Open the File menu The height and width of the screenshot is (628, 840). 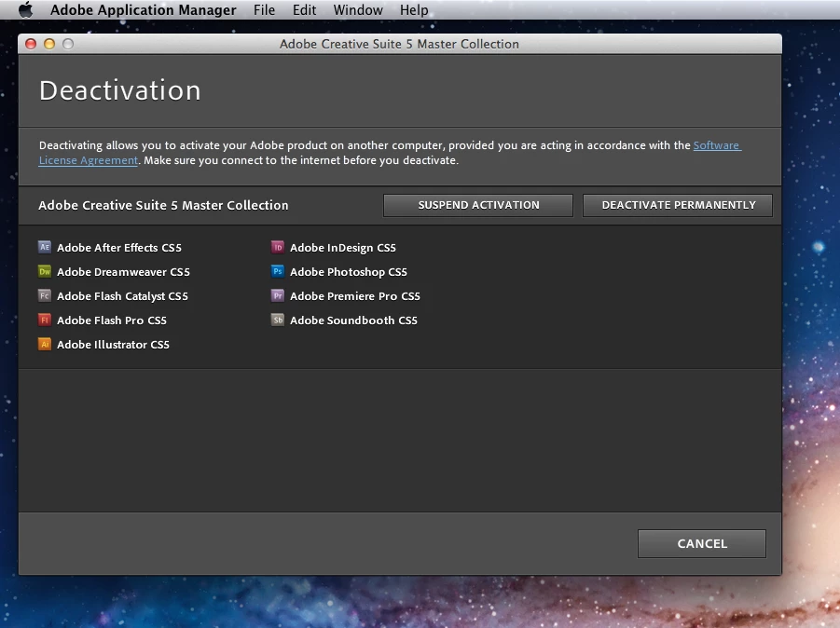(264, 9)
